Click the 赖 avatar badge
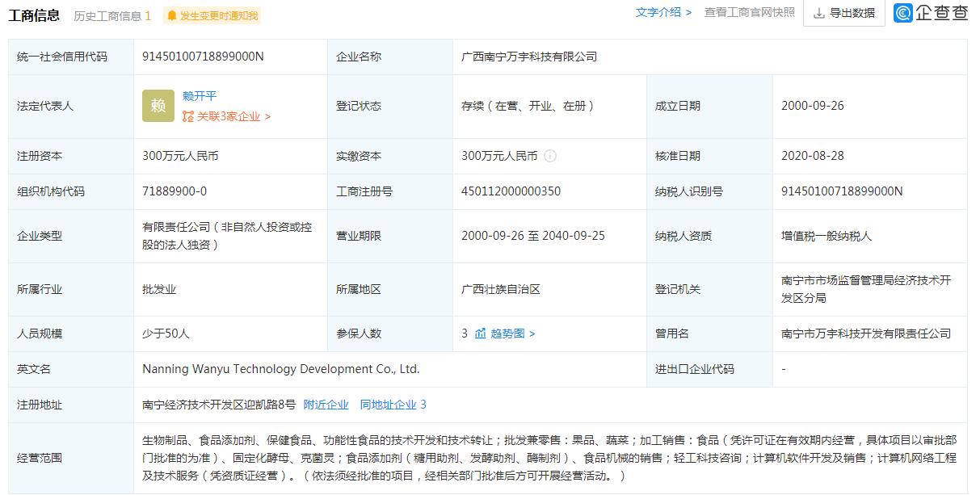The height and width of the screenshot is (495, 980). pyautogui.click(x=158, y=106)
